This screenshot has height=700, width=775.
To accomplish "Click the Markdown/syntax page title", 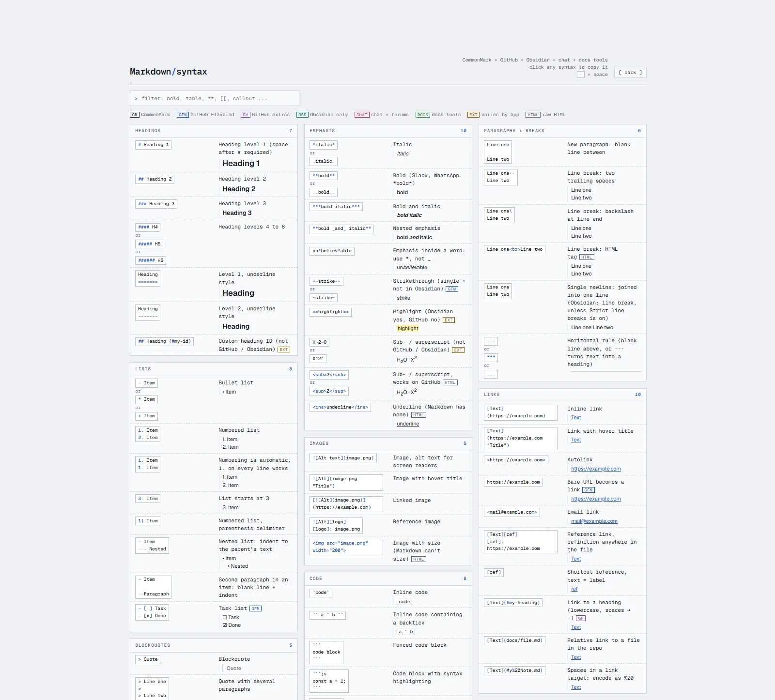I will click(168, 72).
